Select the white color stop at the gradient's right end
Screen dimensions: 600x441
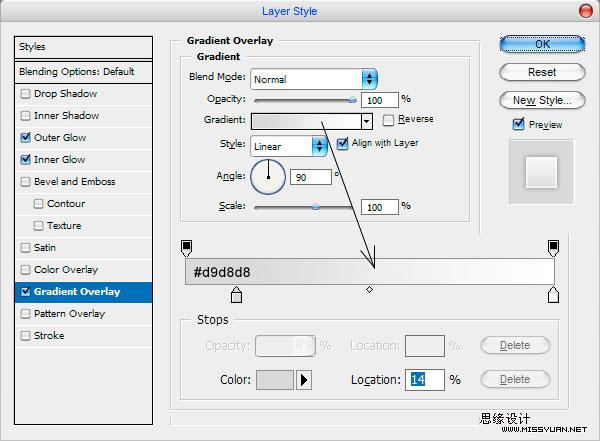(553, 295)
